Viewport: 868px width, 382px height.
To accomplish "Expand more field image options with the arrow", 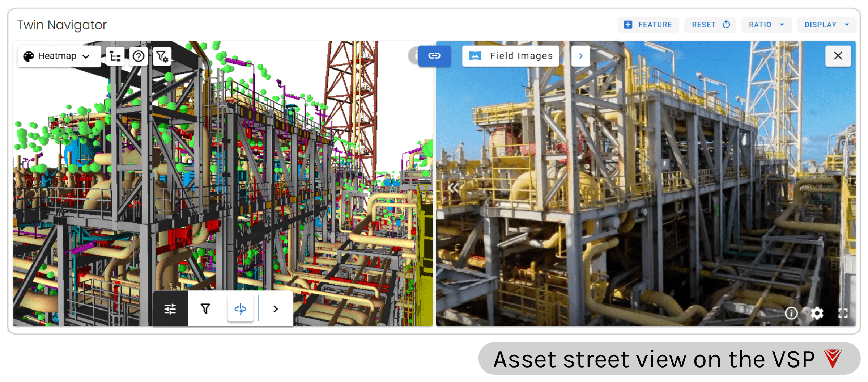I will click(581, 56).
